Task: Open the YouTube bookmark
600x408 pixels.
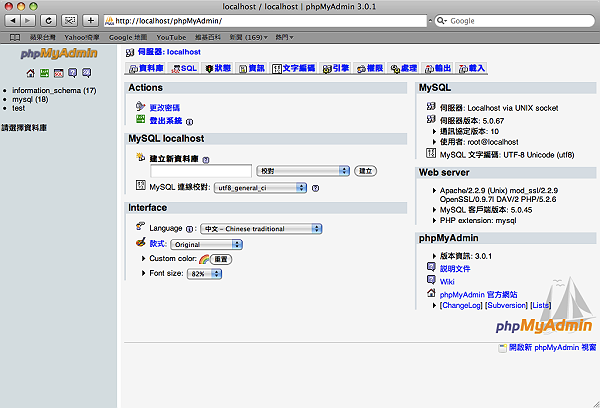Action: coord(171,37)
